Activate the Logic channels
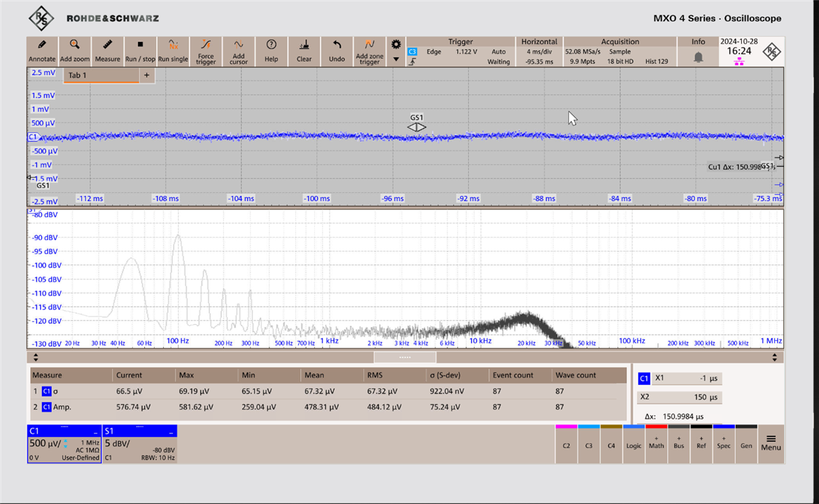819x504 pixels. 633,444
